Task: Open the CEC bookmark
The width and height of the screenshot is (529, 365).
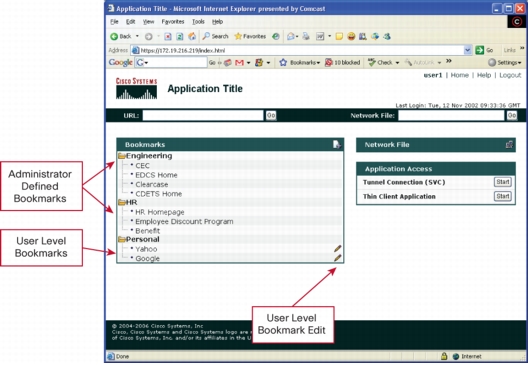Action: 142,166
